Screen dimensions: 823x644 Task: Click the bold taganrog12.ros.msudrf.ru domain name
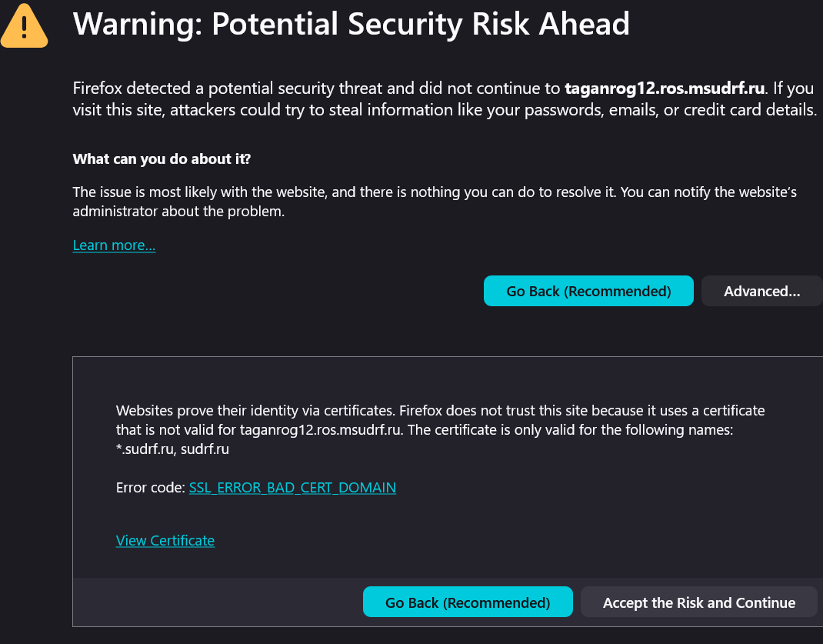click(665, 88)
